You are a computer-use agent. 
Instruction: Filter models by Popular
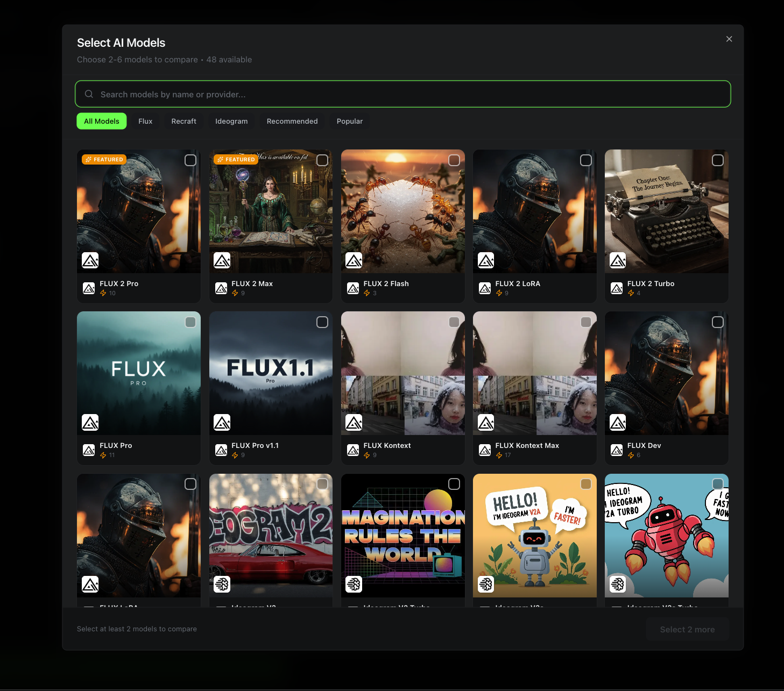pos(349,121)
